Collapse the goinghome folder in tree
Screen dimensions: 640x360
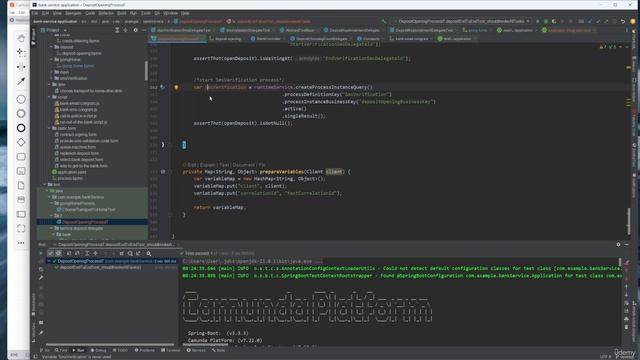52,60
